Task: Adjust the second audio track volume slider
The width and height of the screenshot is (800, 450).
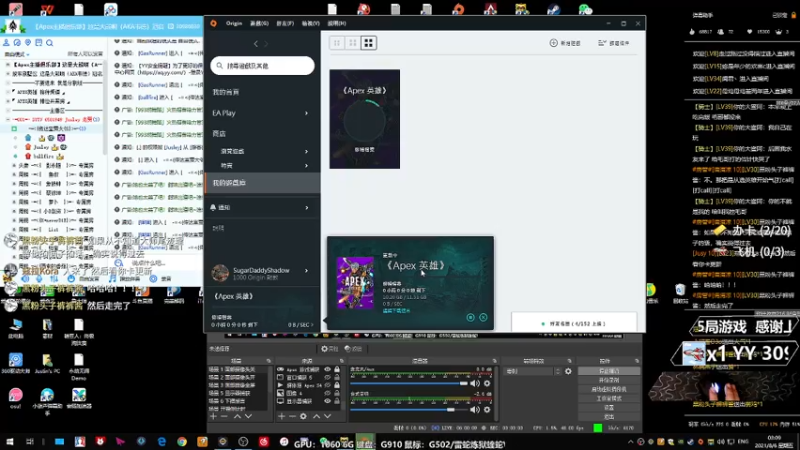Action: coord(409,409)
